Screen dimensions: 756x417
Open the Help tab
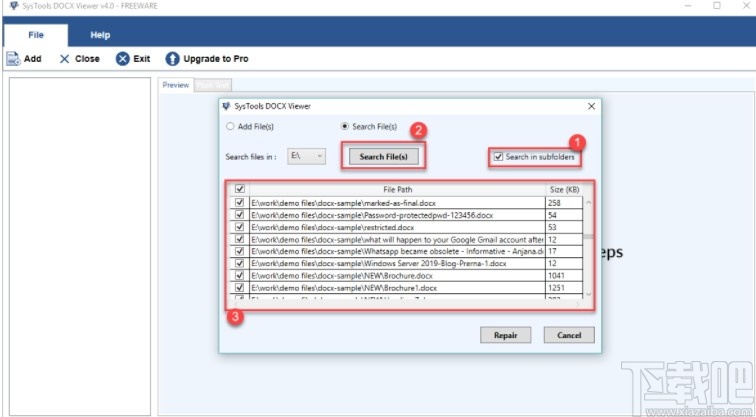click(100, 35)
